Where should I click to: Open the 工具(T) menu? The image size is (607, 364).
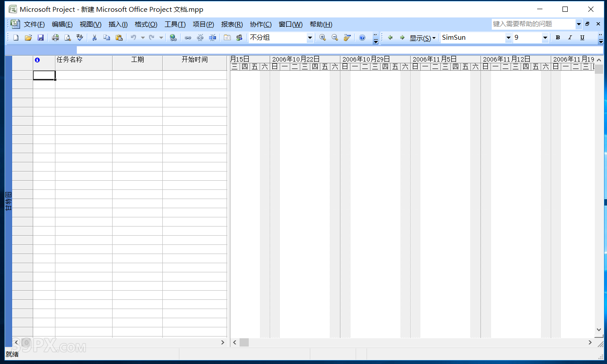(x=175, y=24)
